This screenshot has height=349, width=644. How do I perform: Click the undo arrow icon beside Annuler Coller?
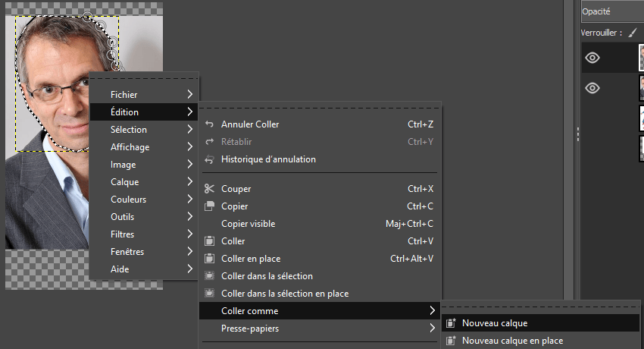tap(209, 124)
